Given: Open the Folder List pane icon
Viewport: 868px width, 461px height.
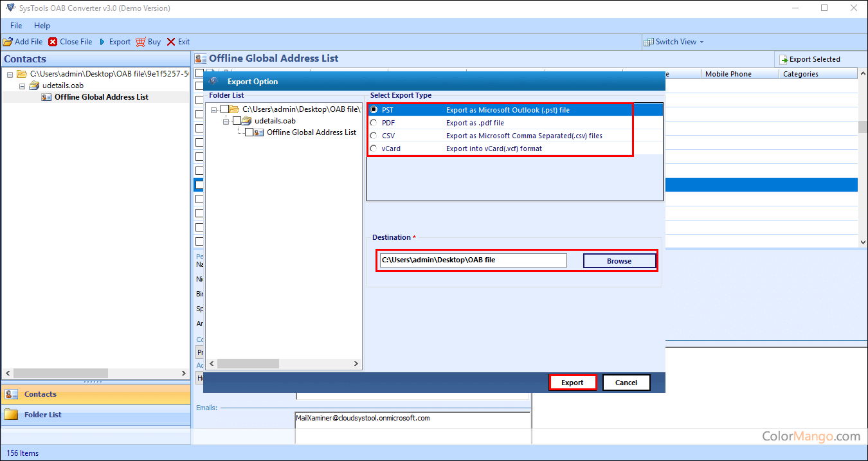Looking at the screenshot, I should 11,415.
